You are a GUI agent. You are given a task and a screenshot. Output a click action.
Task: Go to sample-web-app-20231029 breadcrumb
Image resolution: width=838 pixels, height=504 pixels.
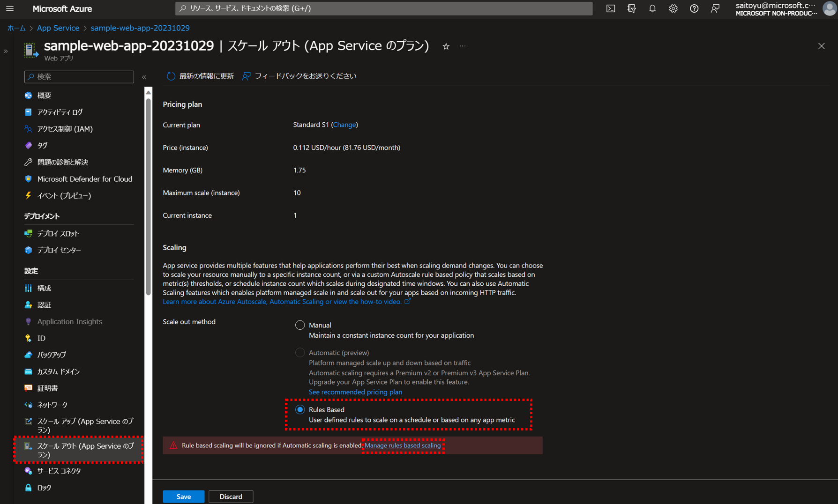(140, 28)
